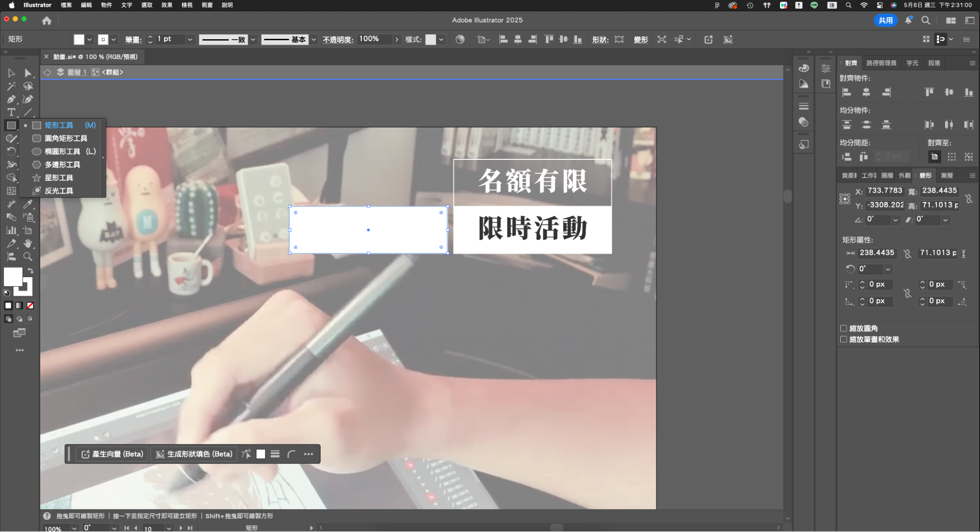Screen dimensions: 980x532
Task: Edit the X position field
Action: pyautogui.click(x=884, y=191)
